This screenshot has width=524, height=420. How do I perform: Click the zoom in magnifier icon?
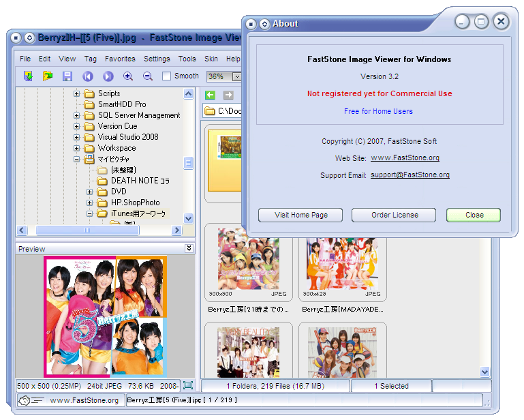tap(128, 76)
